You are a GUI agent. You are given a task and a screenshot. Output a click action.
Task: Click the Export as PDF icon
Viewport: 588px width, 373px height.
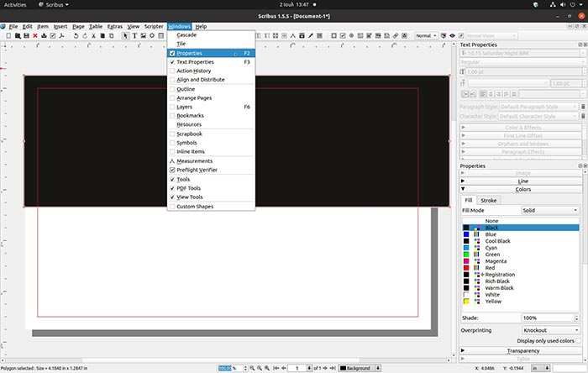click(62, 35)
